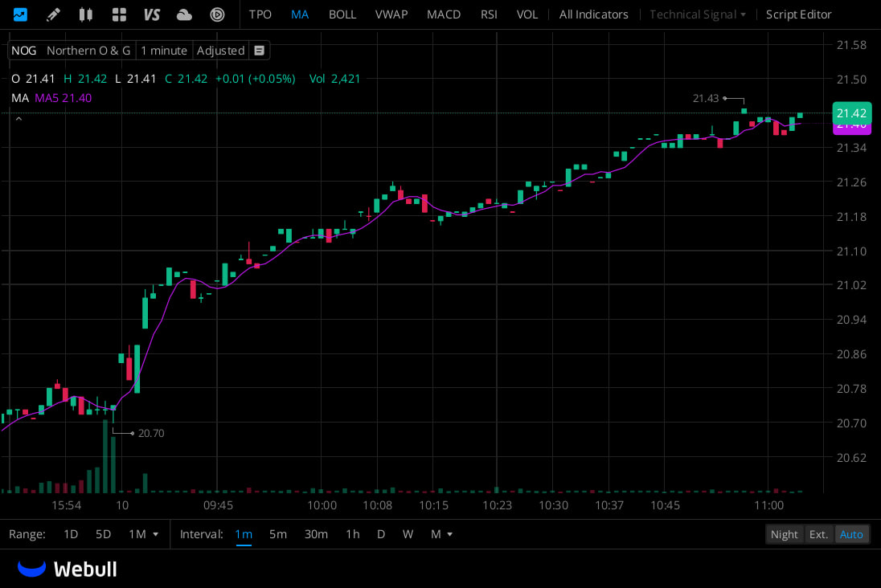Click the Vol 2,421 readout
Viewport: 881px width, 588px height.
coord(335,79)
